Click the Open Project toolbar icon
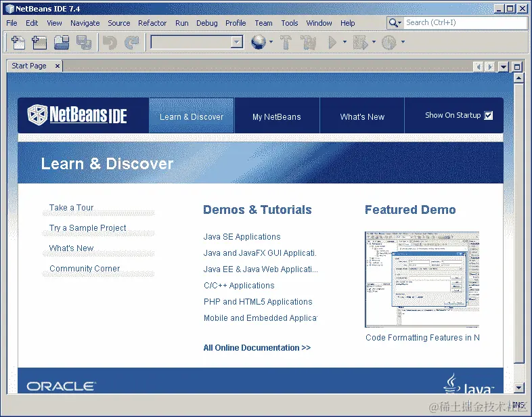Viewport: 532px width, 417px height. pos(62,43)
